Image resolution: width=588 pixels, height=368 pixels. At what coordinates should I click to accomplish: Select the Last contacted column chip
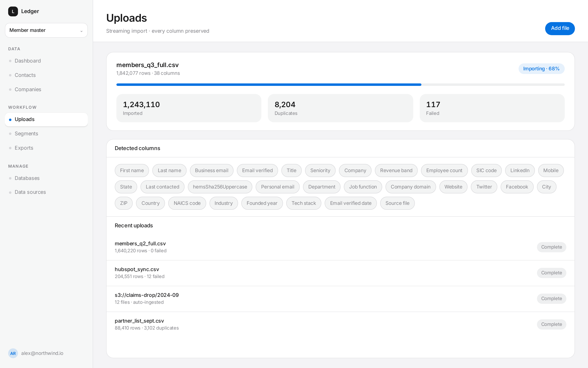(x=162, y=187)
